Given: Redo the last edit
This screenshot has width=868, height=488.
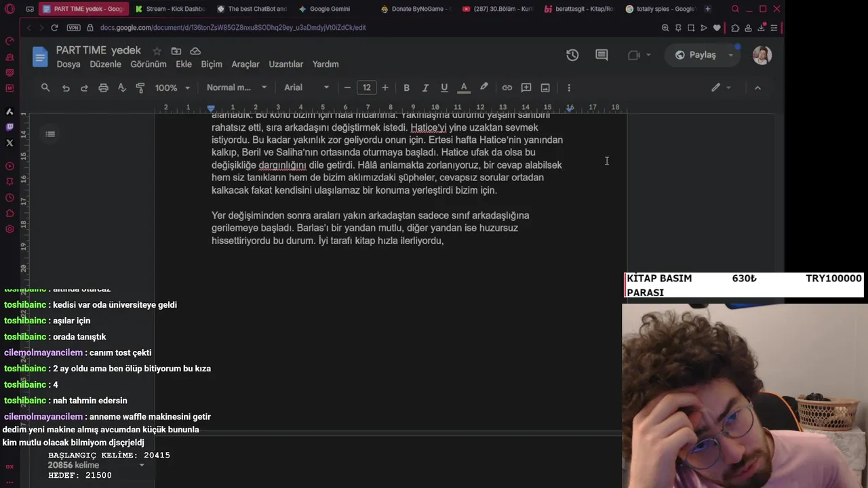Looking at the screenshot, I should click(84, 87).
